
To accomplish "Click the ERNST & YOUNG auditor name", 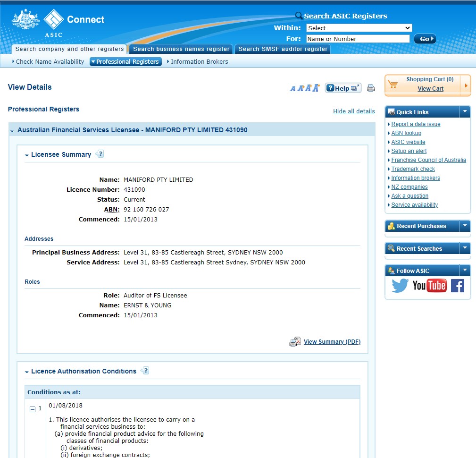I will (x=148, y=305).
